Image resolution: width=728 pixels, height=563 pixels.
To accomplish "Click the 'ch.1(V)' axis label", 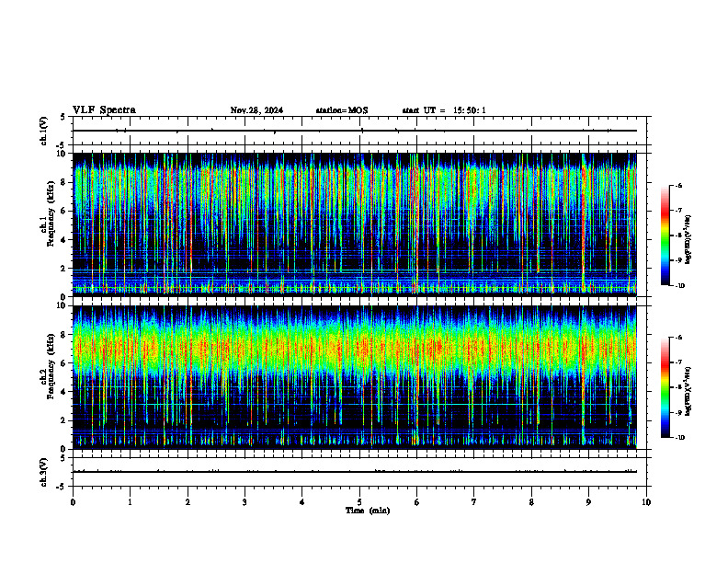I will [x=44, y=131].
